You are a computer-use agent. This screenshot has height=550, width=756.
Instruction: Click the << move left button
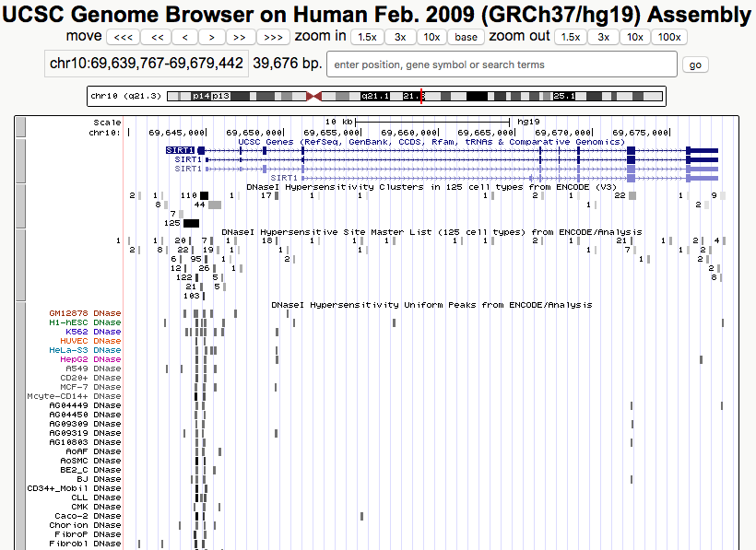click(157, 37)
